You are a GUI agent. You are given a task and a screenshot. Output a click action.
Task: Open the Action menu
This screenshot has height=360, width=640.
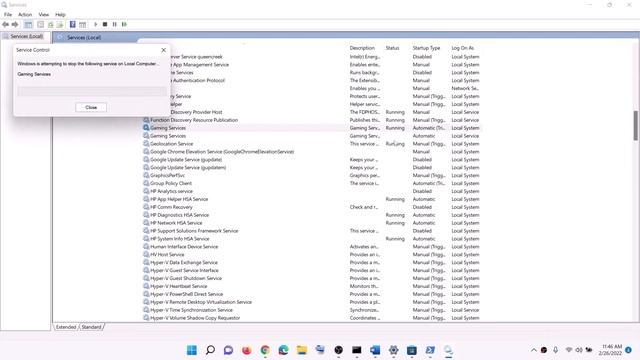(x=25, y=14)
